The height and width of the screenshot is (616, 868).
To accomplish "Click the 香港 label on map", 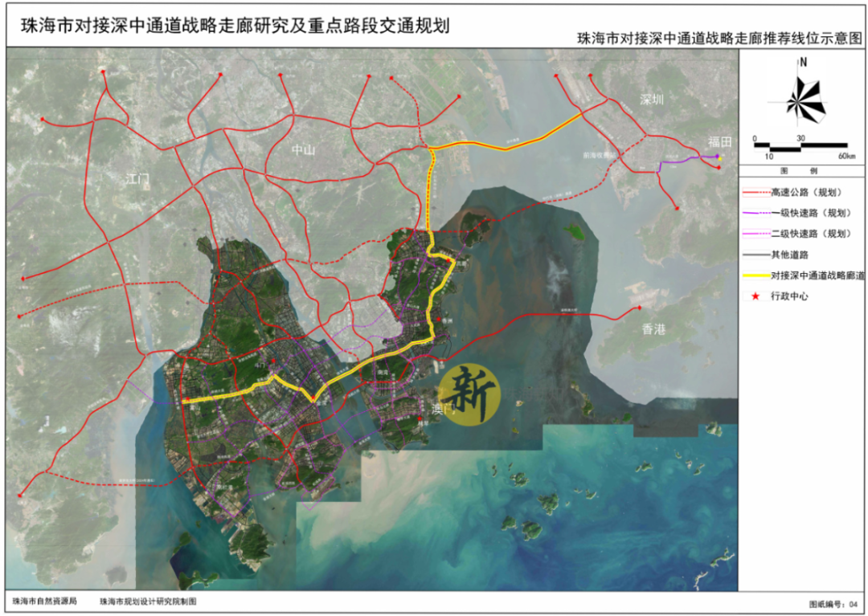I will pos(653,329).
